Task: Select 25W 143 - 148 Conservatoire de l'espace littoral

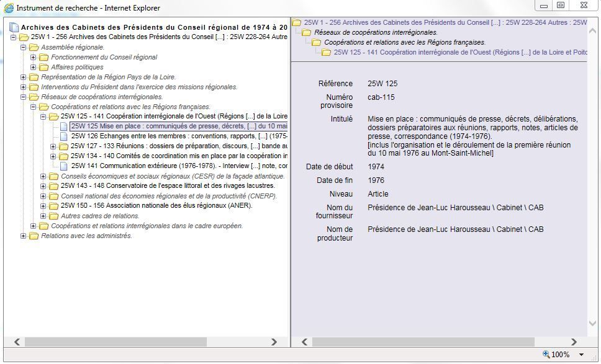Action: [x=167, y=186]
